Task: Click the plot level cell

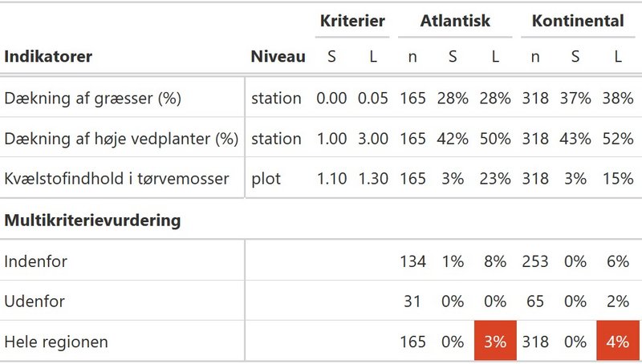Action: pyautogui.click(x=266, y=179)
